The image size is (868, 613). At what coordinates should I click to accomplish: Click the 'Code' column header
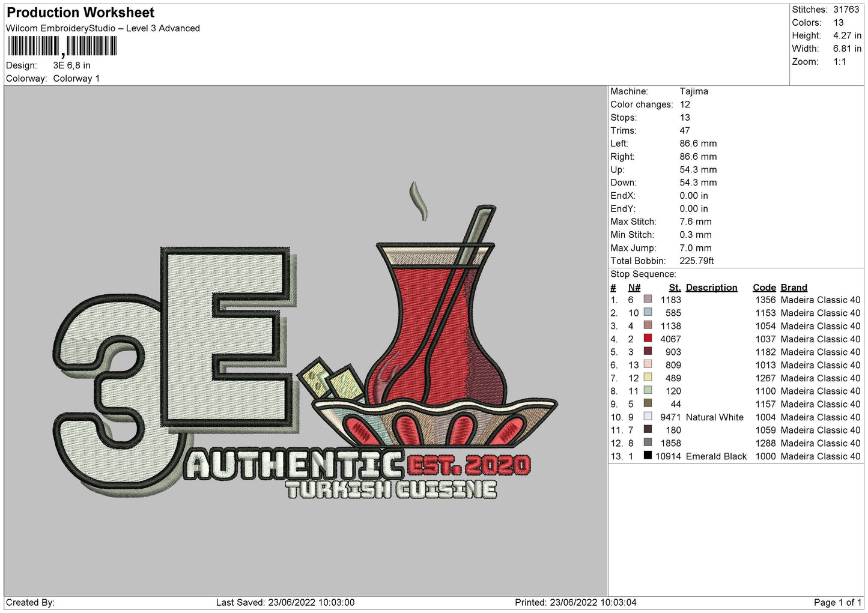764,288
